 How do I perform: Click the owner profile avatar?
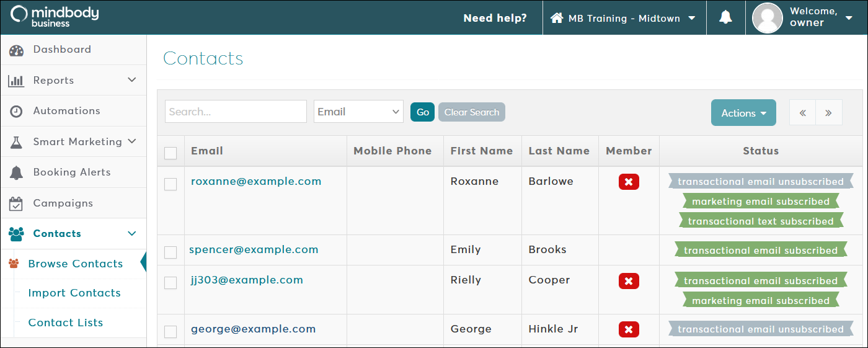(x=768, y=18)
